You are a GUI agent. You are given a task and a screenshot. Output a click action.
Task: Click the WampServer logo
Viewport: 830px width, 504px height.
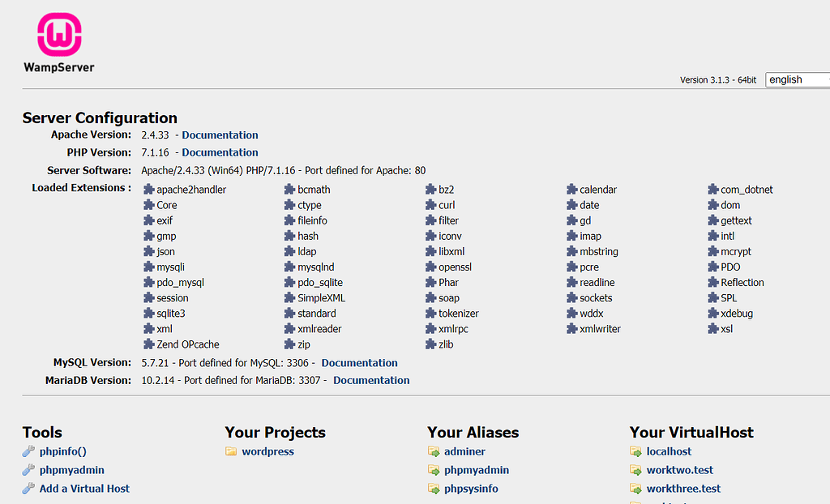58,43
